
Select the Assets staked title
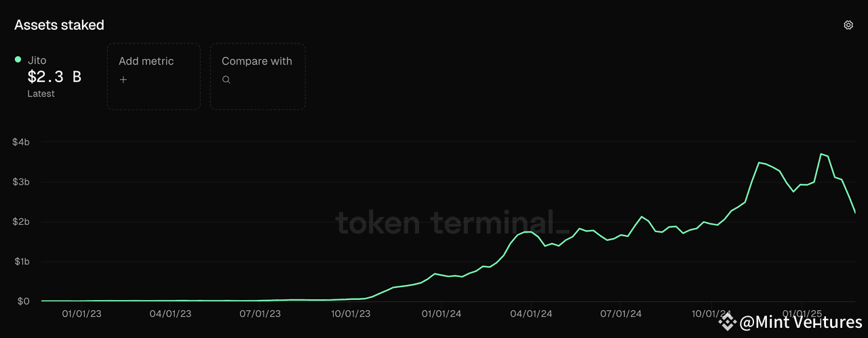tap(59, 25)
